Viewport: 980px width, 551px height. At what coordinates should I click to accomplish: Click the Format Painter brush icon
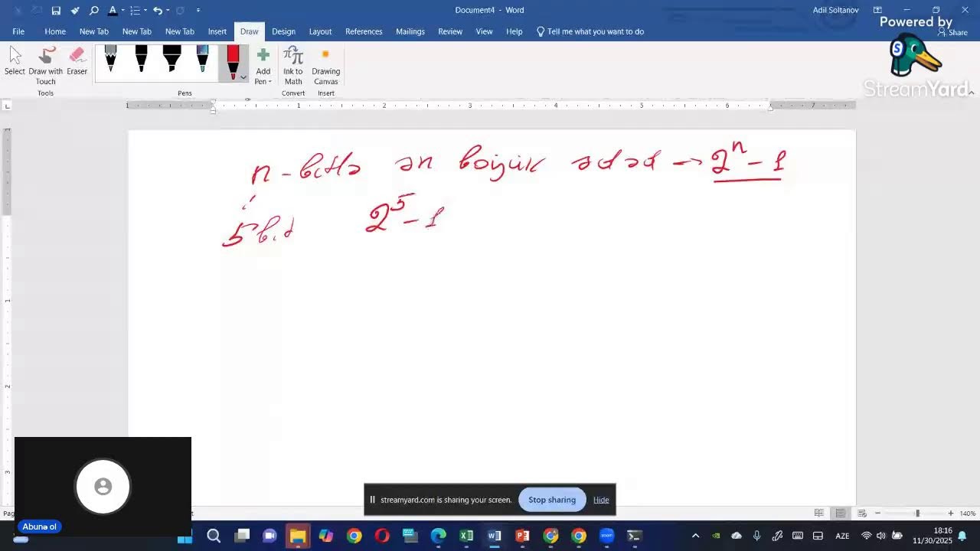[x=75, y=10]
